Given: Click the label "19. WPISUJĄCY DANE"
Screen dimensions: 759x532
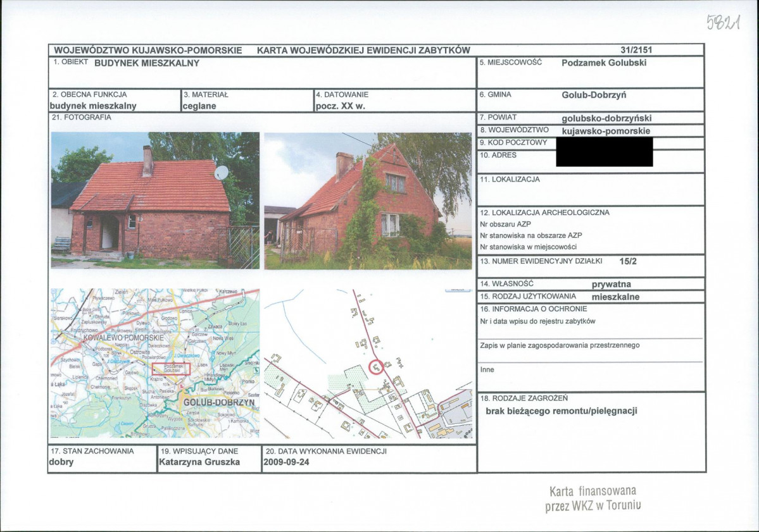Looking at the screenshot, I should click(x=199, y=451).
